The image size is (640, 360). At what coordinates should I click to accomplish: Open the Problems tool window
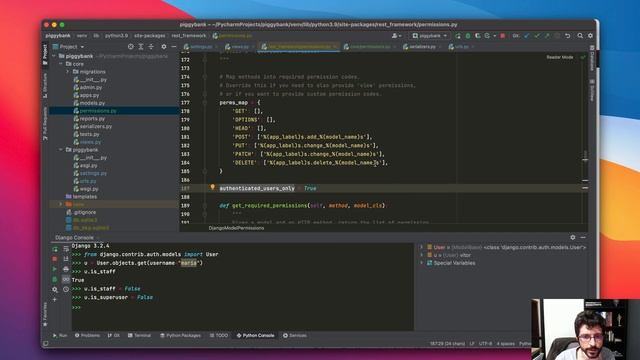click(87, 336)
